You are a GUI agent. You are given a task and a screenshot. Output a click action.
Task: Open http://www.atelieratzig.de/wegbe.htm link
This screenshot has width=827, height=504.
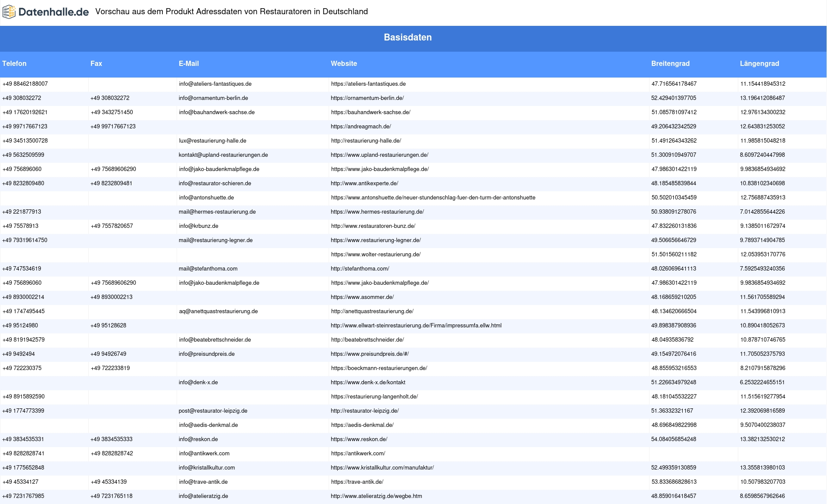coord(376,496)
